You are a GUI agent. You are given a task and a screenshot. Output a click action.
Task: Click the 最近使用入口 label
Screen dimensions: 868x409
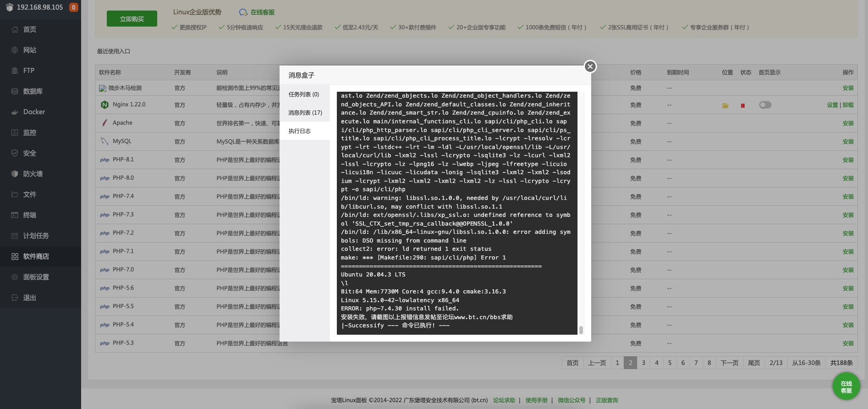click(x=114, y=51)
